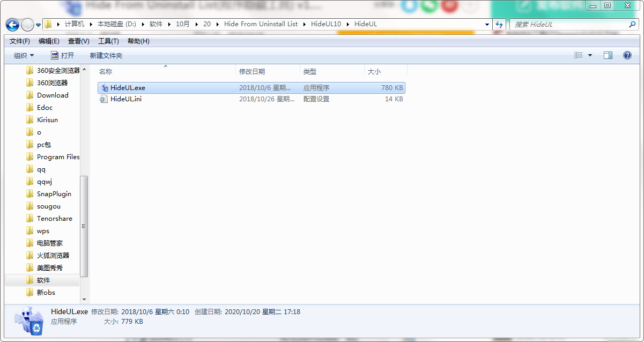This screenshot has height=342, width=644.
Task: Click the 360安全浏览器 folder icon
Action: tap(29, 70)
